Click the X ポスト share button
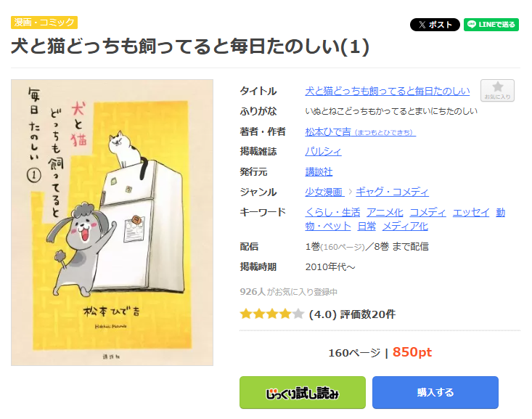This screenshot has height=419, width=532. 435,25
